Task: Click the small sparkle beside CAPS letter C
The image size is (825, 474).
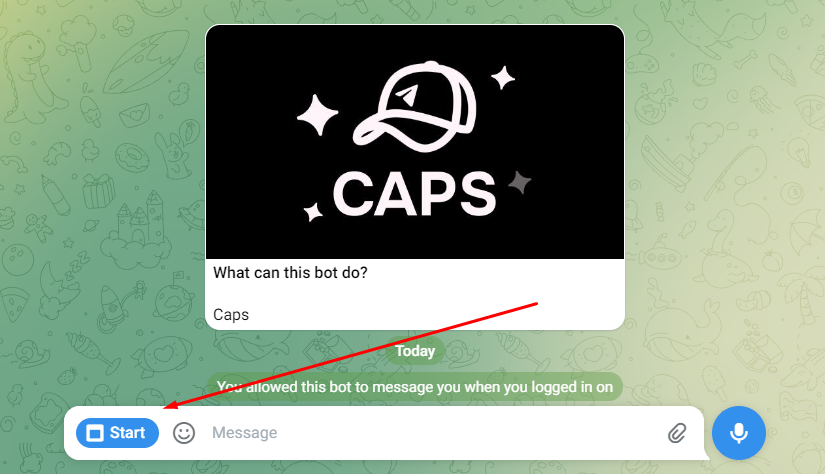Action: point(314,212)
